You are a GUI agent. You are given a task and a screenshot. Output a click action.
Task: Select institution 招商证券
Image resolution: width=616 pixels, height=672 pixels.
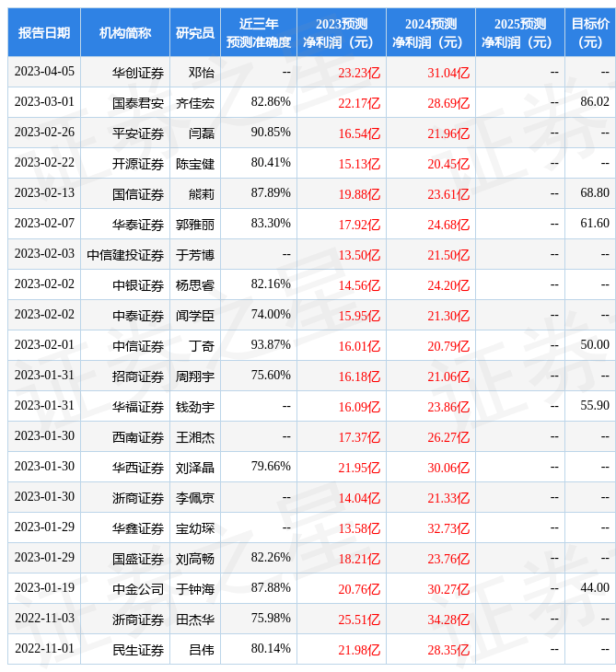point(138,377)
